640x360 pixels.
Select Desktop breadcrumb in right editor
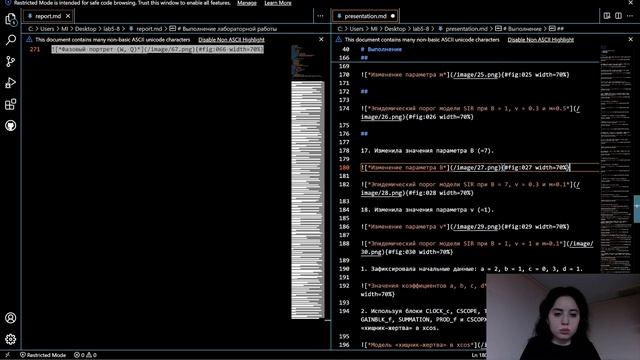tap(395, 29)
